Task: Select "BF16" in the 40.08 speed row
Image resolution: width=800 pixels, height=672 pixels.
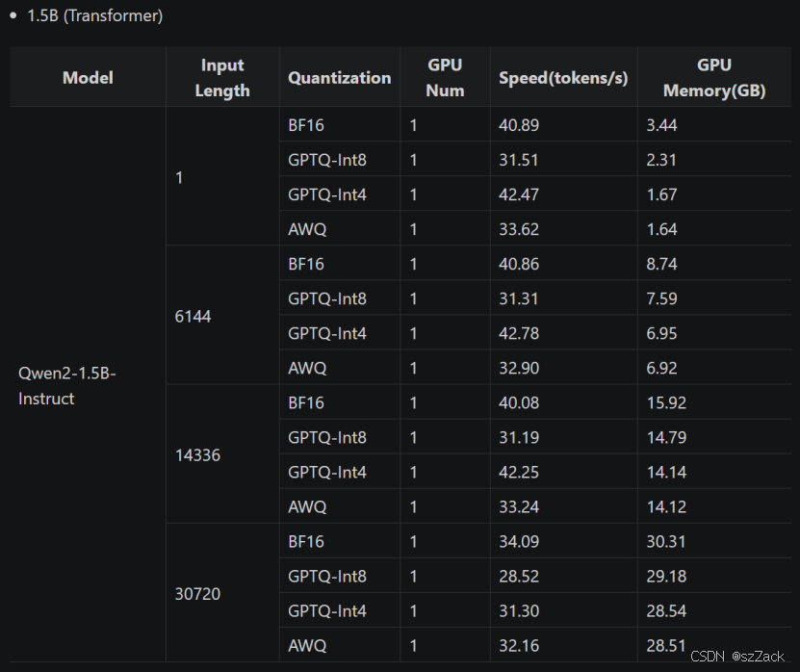Action: coord(306,402)
